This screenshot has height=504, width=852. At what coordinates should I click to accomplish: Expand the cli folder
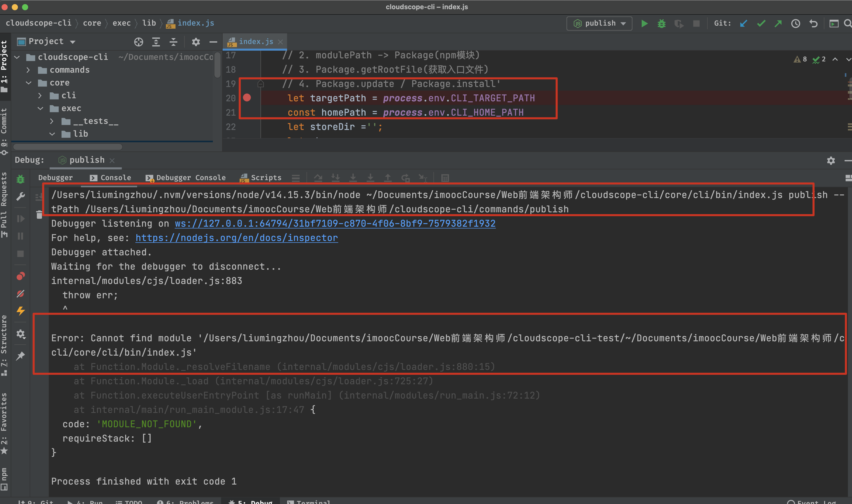point(40,95)
